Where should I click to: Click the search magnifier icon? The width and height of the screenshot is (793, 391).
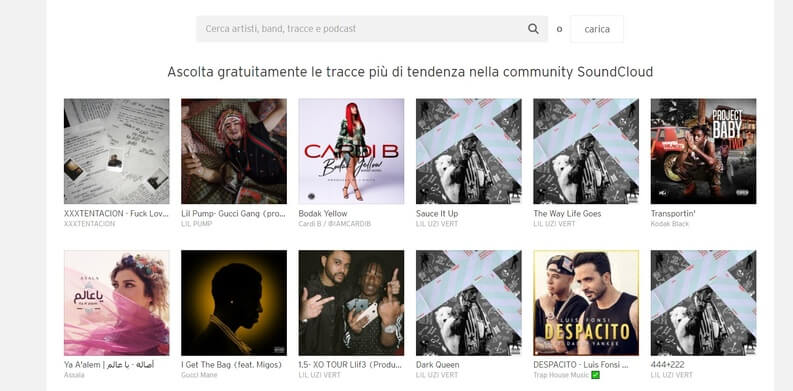click(533, 29)
